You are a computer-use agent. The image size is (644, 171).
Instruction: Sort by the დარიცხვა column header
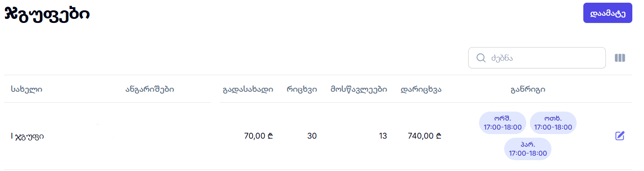[x=421, y=89]
